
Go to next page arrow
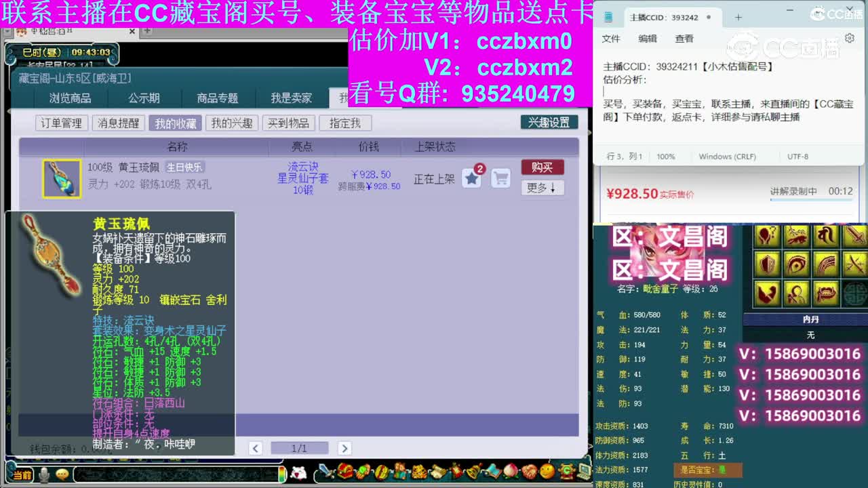344,448
